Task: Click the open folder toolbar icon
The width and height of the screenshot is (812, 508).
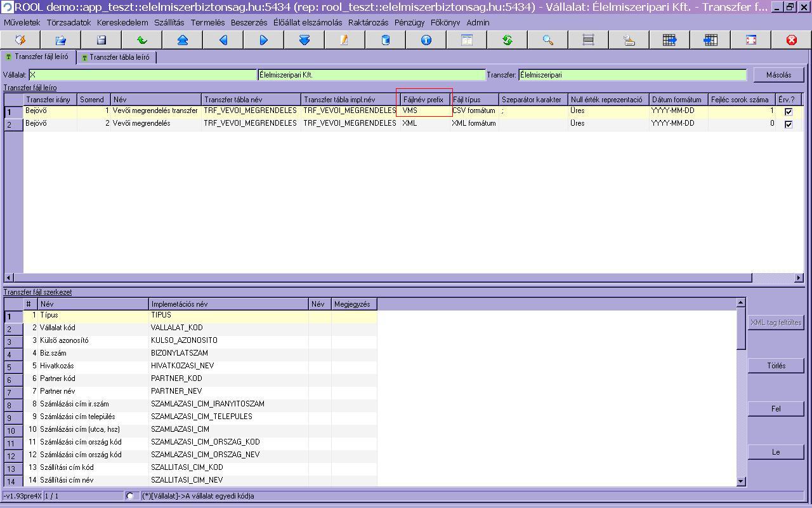Action: [x=61, y=40]
